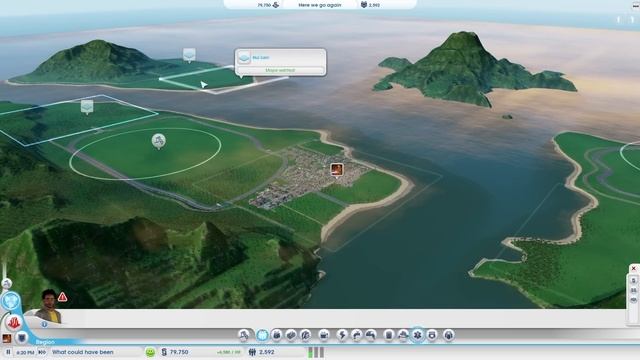640x360 pixels.
Task: Click the RCI demand bars
Action: (x=316, y=352)
